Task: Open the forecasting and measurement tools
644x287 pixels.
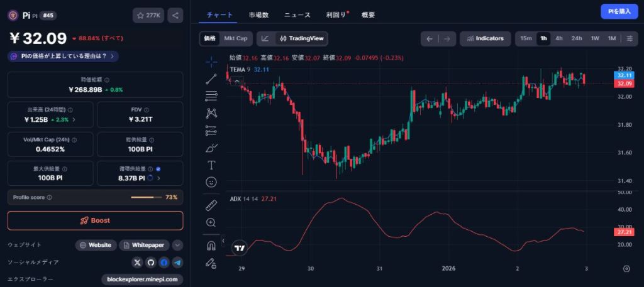Action: point(211,131)
